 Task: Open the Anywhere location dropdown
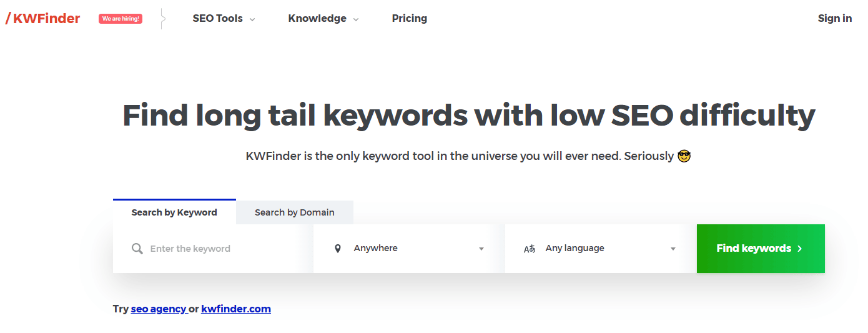pos(409,249)
